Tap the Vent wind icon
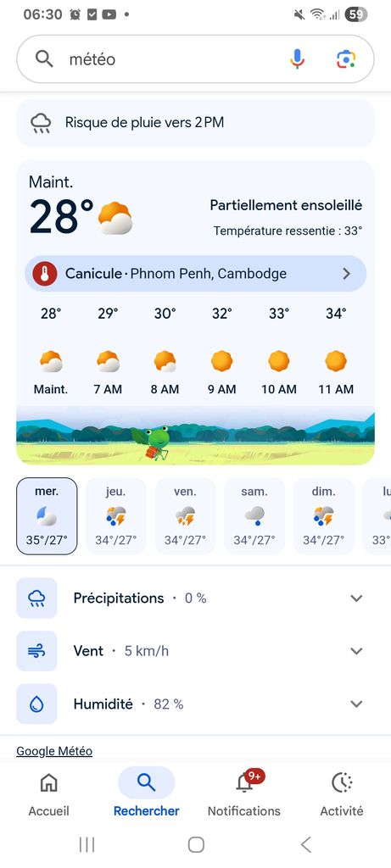 click(36, 651)
